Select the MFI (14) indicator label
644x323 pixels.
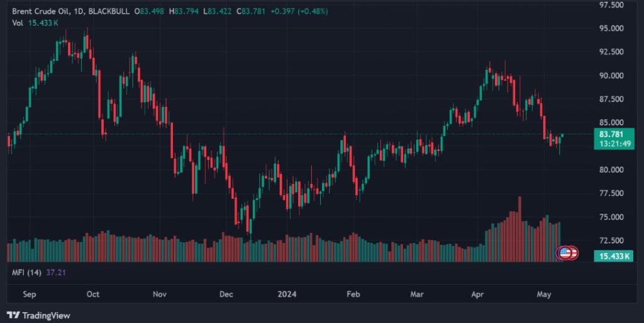tap(27, 271)
